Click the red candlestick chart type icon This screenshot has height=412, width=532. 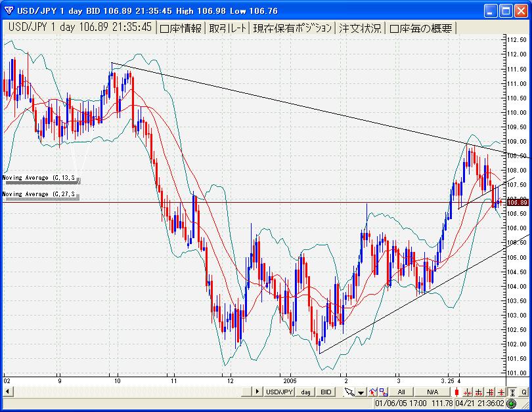[456, 392]
